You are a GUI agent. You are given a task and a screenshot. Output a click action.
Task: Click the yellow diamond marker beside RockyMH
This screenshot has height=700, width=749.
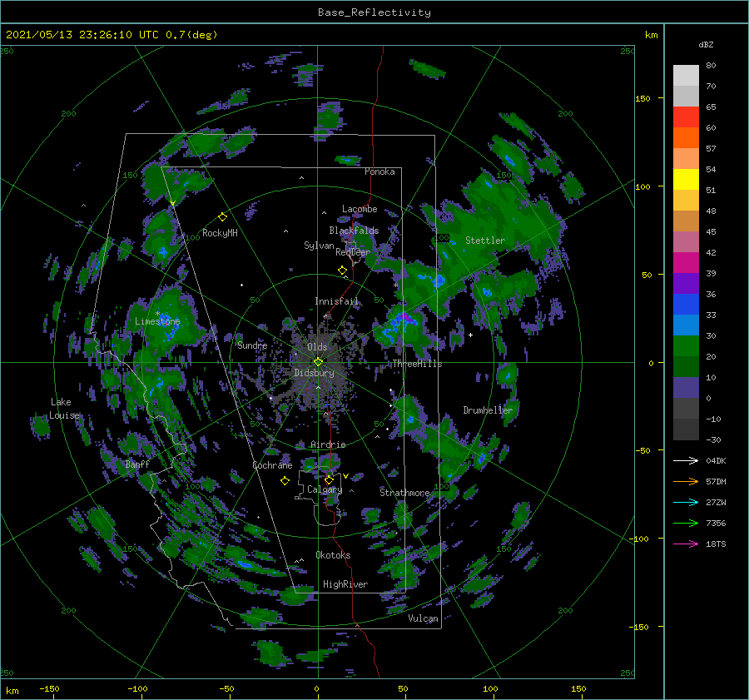(x=222, y=217)
